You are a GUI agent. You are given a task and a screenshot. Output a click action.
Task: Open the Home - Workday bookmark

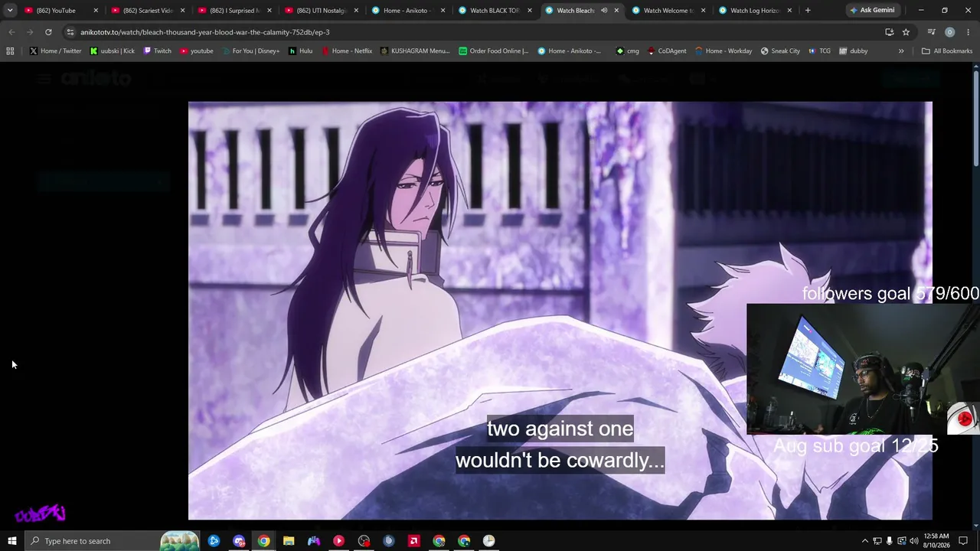[724, 51]
